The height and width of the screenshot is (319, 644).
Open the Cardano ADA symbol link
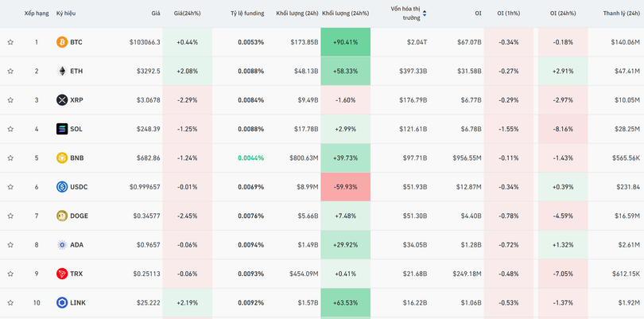(x=76, y=245)
